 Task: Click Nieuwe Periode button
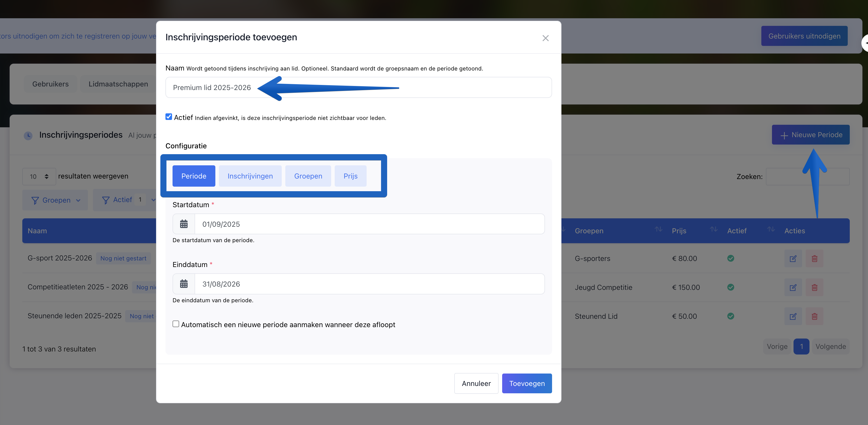[x=810, y=135]
